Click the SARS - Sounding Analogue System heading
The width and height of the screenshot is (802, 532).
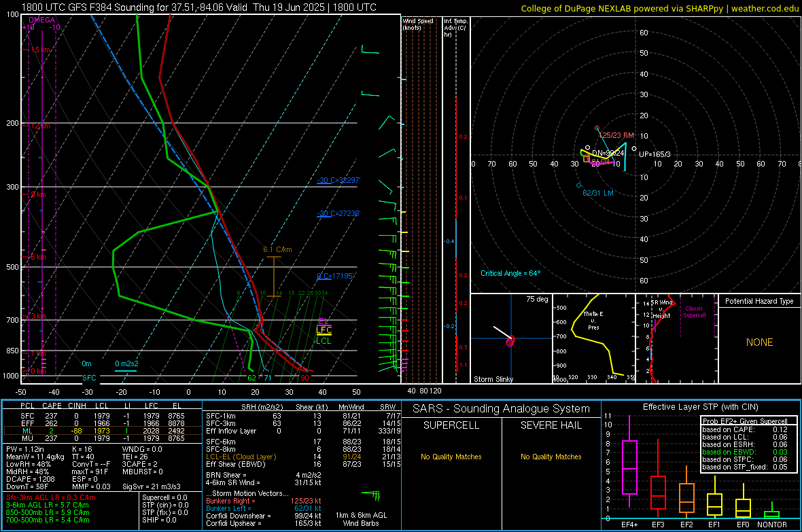click(501, 409)
